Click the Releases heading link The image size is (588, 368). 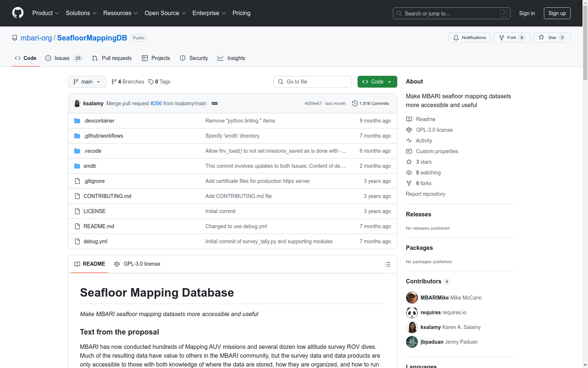point(419,214)
